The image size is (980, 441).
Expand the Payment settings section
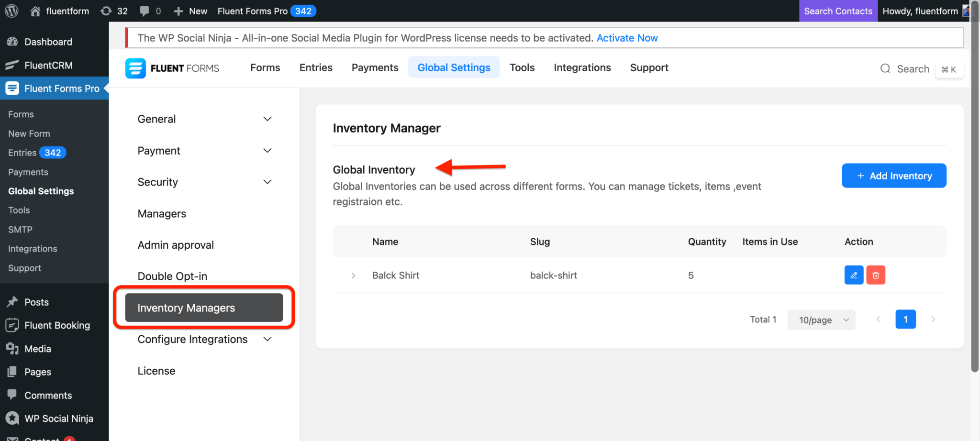[267, 151]
